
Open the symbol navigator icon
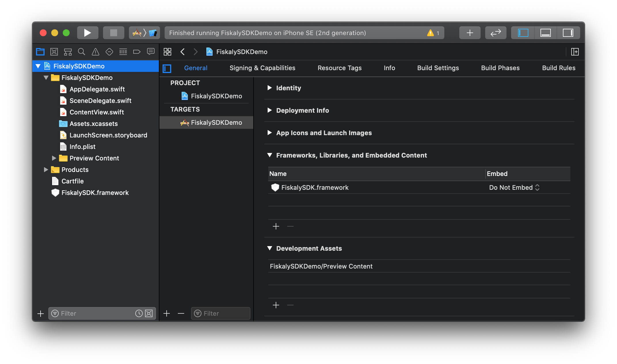(68, 52)
